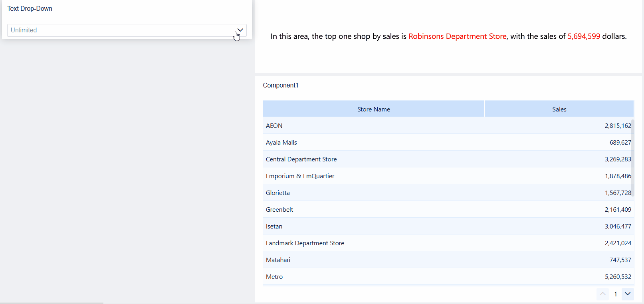This screenshot has height=304, width=644.
Task: Select Central Department Store row
Action: point(448,159)
